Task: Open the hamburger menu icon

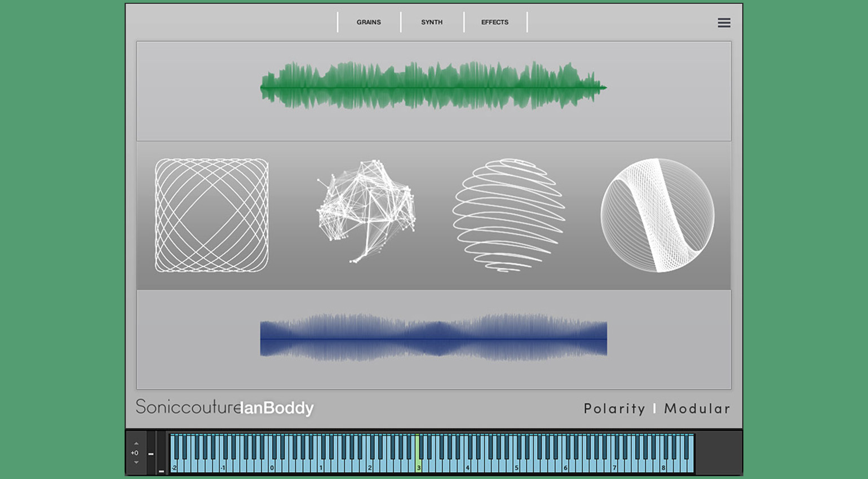Action: click(724, 23)
